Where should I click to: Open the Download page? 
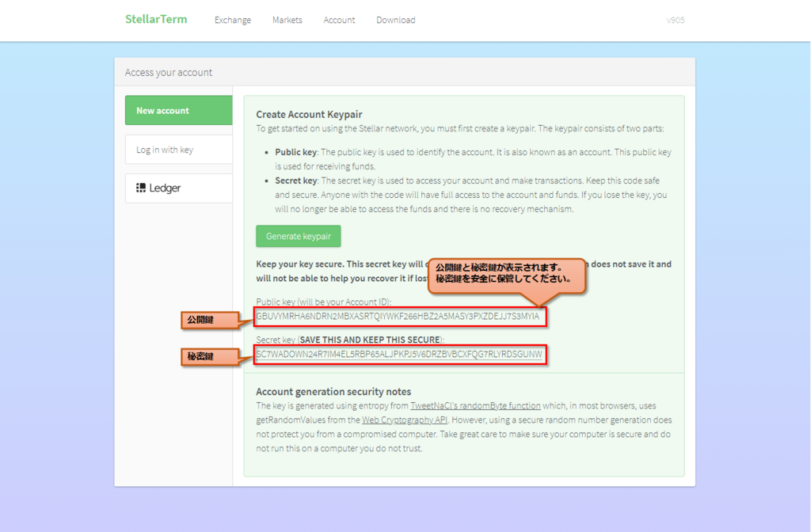point(396,20)
